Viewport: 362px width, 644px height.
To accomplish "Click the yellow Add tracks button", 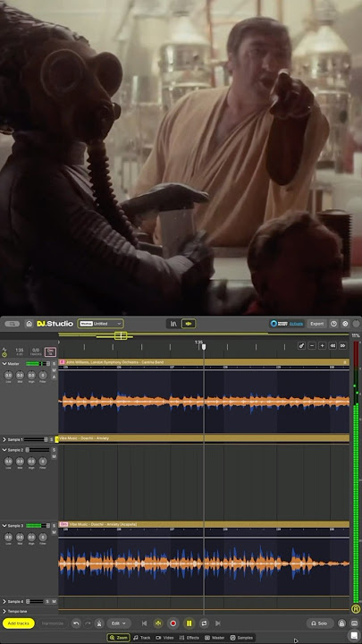I will [x=19, y=623].
